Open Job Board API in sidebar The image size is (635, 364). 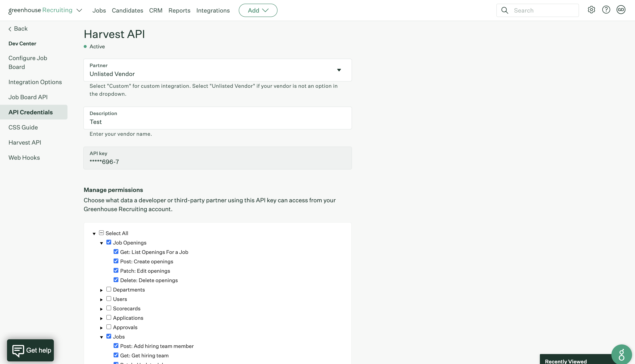pyautogui.click(x=28, y=97)
